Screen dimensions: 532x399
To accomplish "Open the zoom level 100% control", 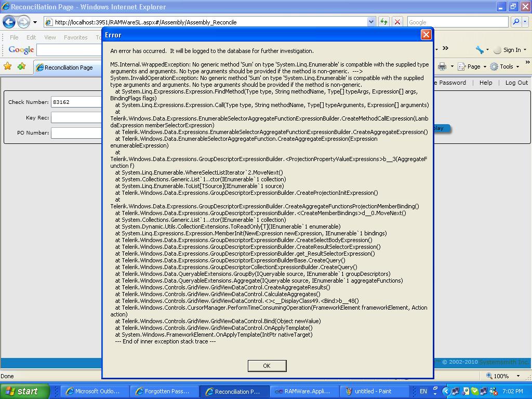I will click(503, 376).
